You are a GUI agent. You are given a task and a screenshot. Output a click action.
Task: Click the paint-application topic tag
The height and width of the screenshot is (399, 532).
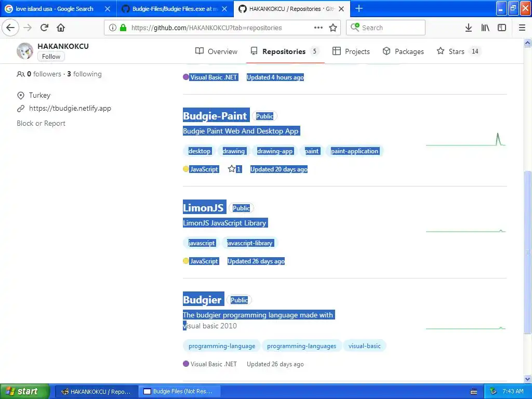(x=354, y=151)
